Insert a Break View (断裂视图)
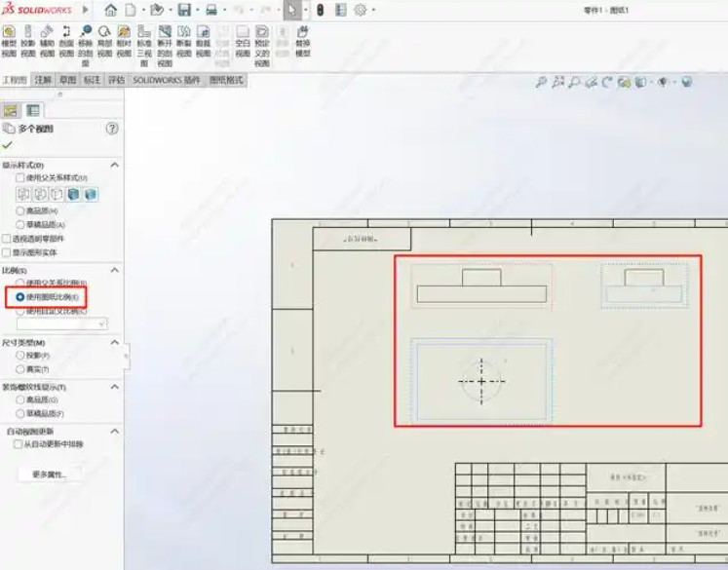Screen dimensions: 728x570 pyautogui.click(x=184, y=42)
